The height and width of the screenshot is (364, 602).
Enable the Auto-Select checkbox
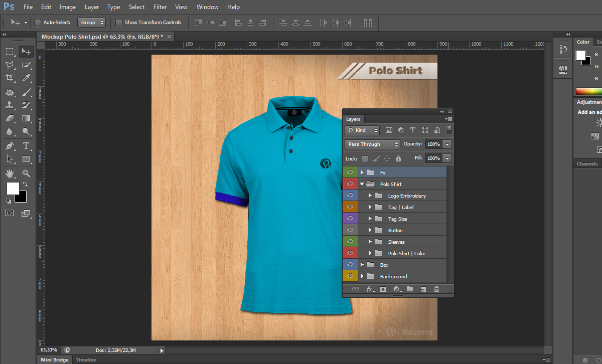37,22
